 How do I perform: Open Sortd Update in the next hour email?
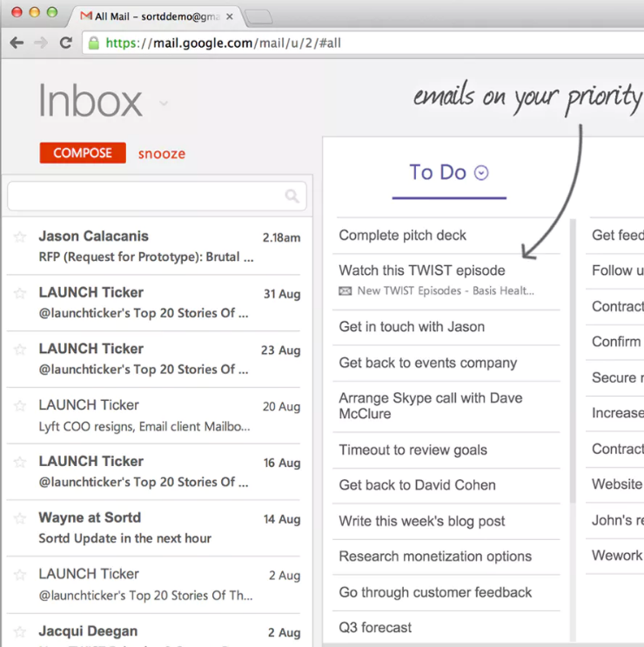[153, 528]
